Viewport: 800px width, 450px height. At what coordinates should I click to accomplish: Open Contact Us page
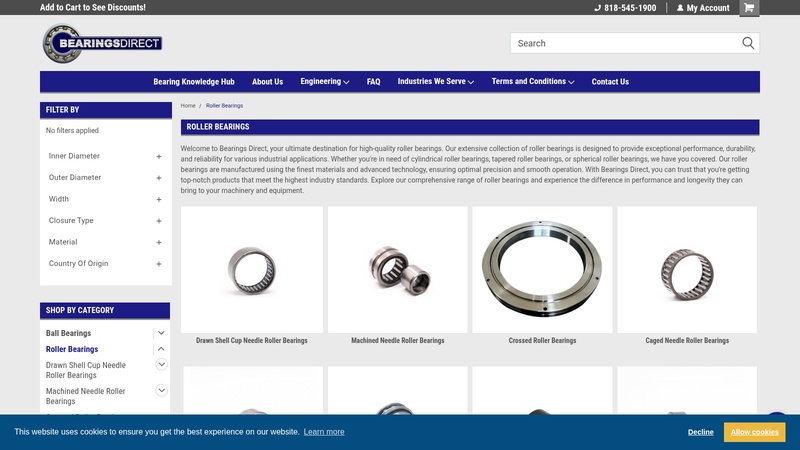click(610, 82)
